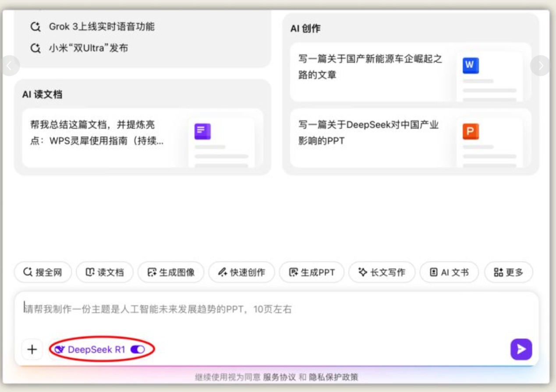Click the blue W document icon

tap(471, 65)
